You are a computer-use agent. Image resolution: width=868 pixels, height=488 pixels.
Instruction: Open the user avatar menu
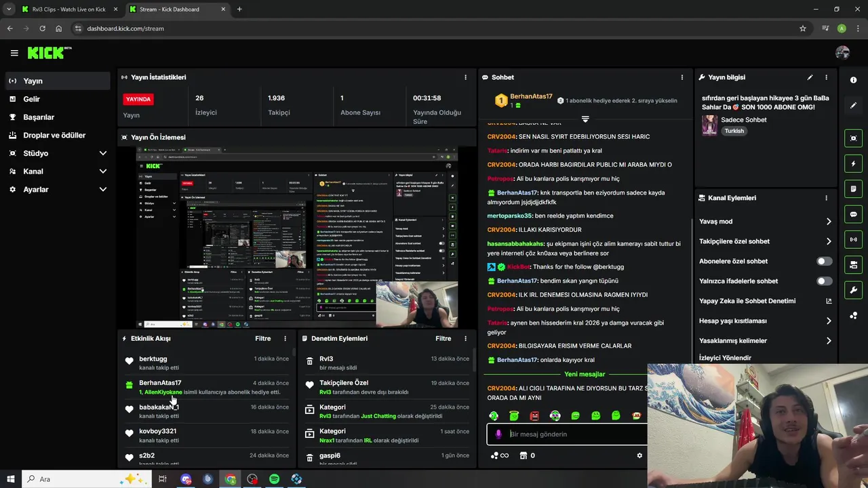point(843,53)
